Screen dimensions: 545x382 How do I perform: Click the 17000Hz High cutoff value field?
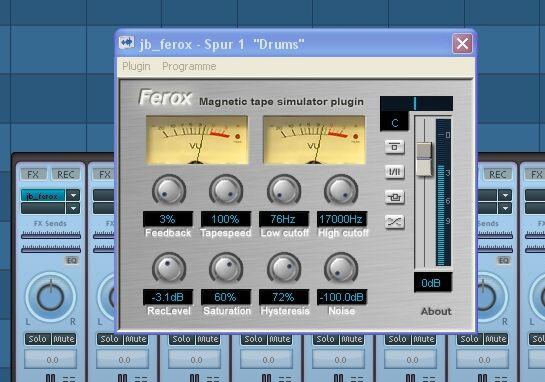click(x=342, y=219)
